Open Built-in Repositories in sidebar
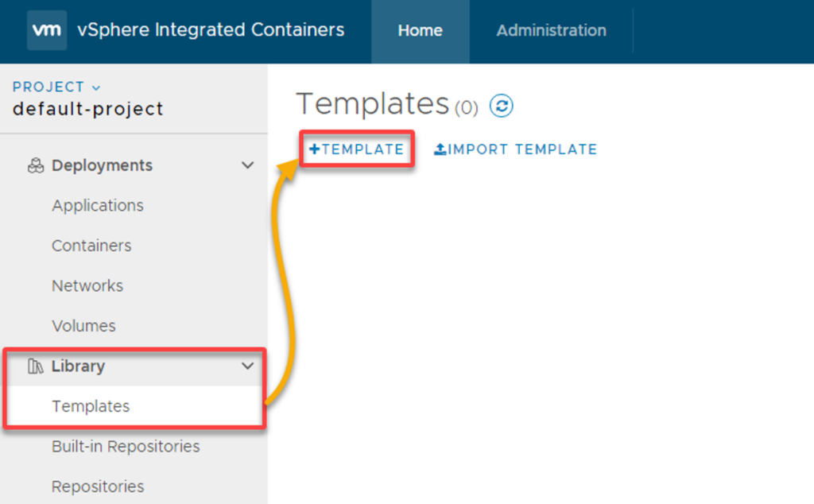 tap(126, 447)
